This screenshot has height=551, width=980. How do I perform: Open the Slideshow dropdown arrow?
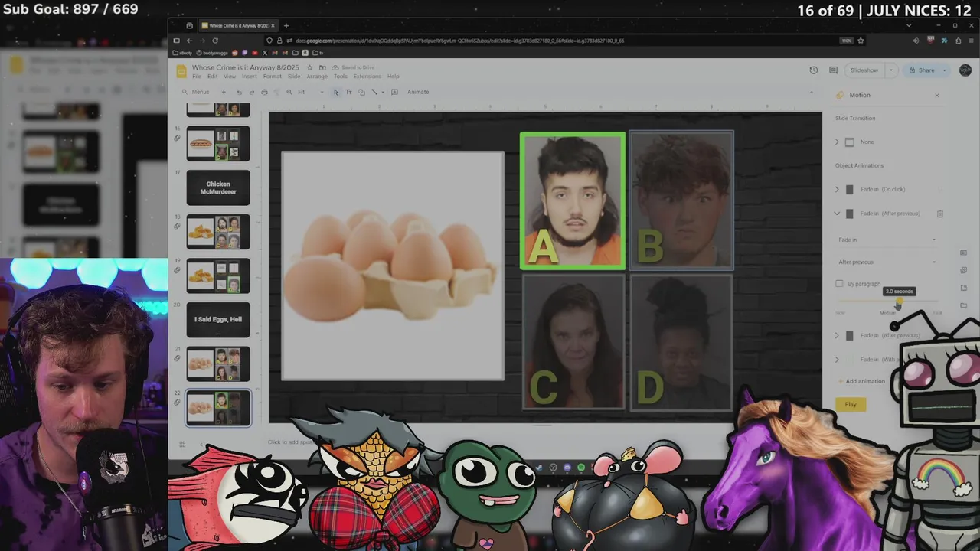click(x=890, y=70)
